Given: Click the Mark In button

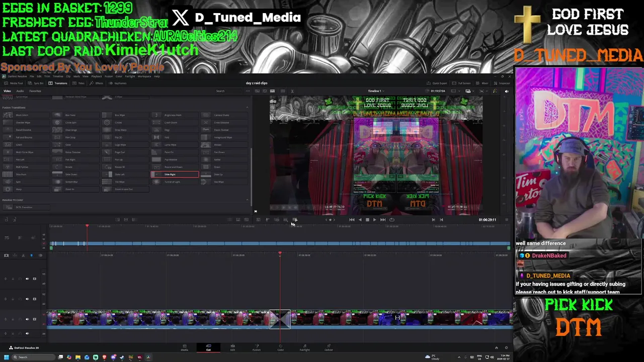Looking at the screenshot, I should coord(433,219).
